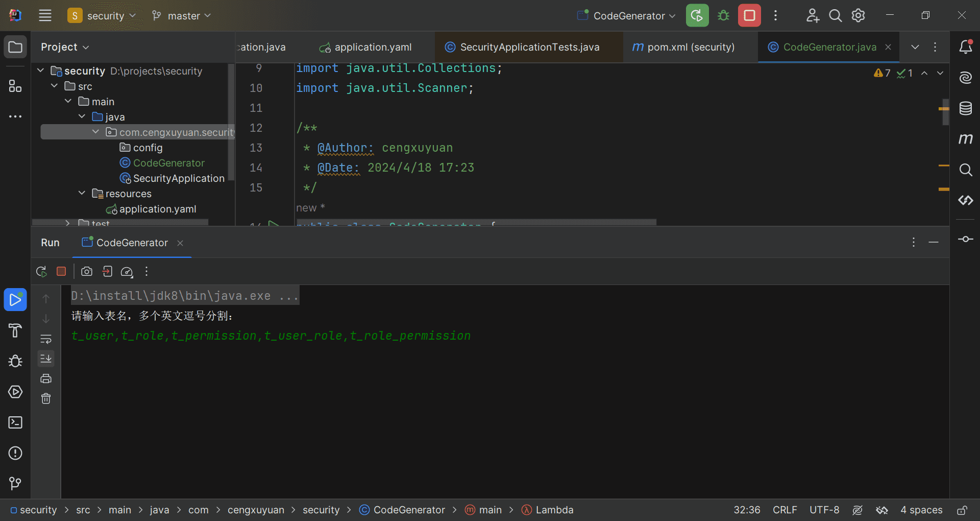This screenshot has width=980, height=521.
Task: Click the exit application icon in Run toolbar
Action: [107, 271]
